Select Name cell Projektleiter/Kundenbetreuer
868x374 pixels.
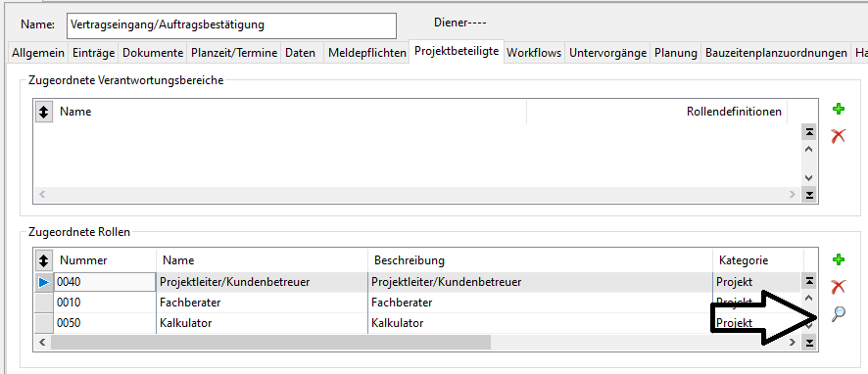click(262, 282)
